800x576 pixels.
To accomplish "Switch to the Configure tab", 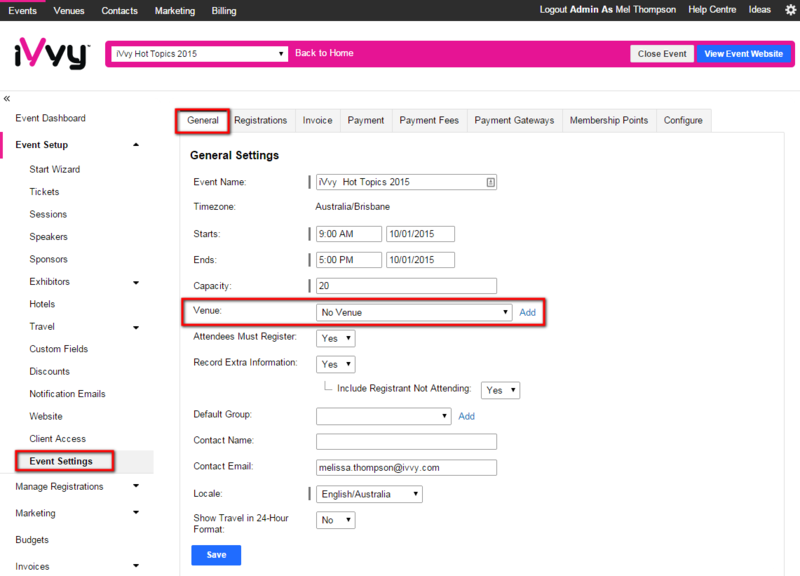I will pyautogui.click(x=683, y=120).
